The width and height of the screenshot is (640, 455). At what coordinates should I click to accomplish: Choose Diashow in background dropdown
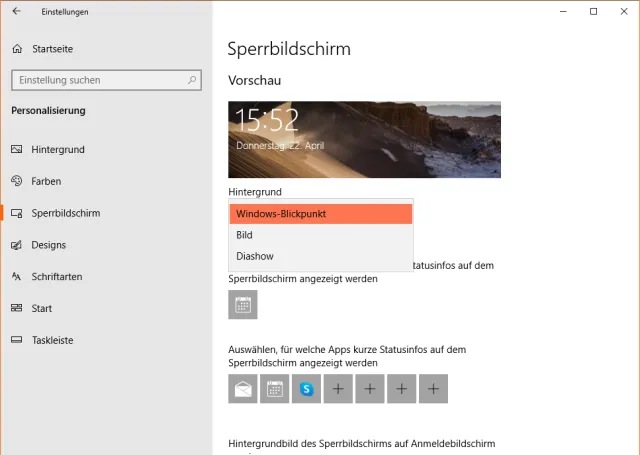pos(321,256)
